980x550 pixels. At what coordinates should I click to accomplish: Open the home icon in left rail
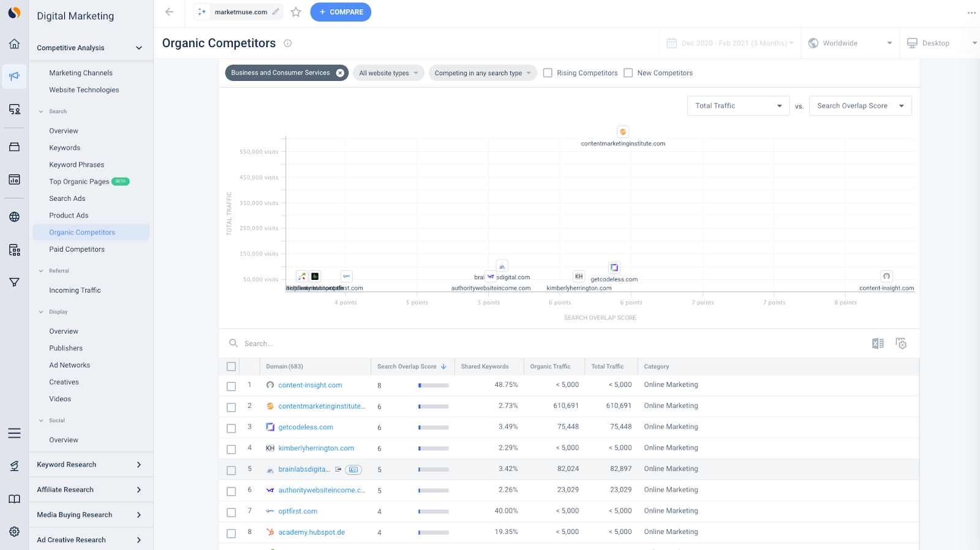[x=14, y=43]
